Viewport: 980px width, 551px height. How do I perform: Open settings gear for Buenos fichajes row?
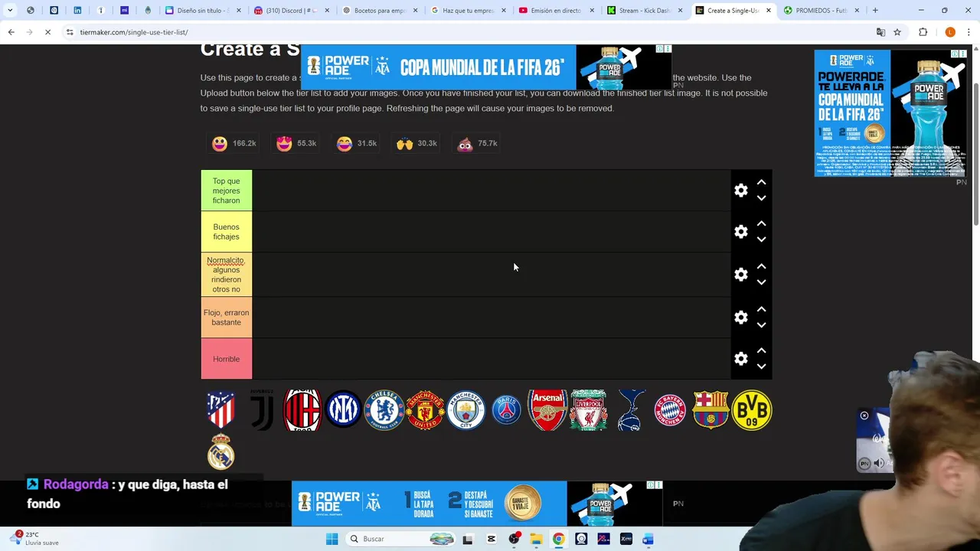[740, 232]
